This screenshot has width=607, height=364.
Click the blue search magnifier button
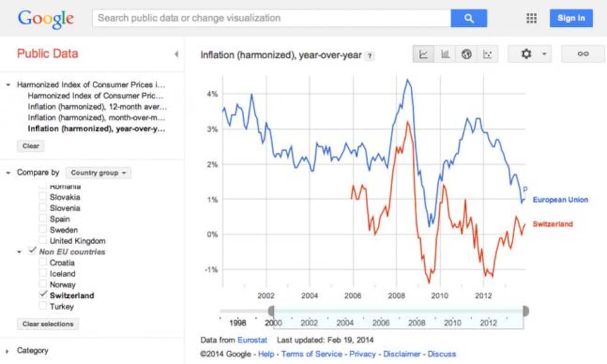click(469, 18)
